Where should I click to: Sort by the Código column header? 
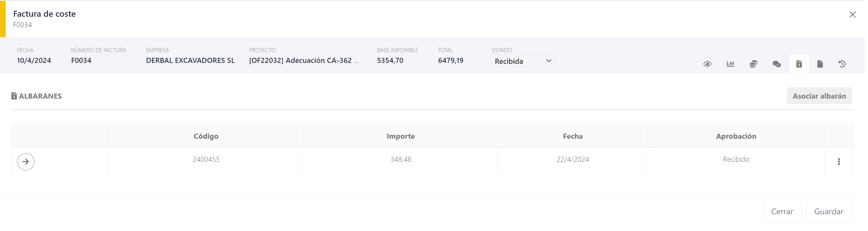coord(206,136)
